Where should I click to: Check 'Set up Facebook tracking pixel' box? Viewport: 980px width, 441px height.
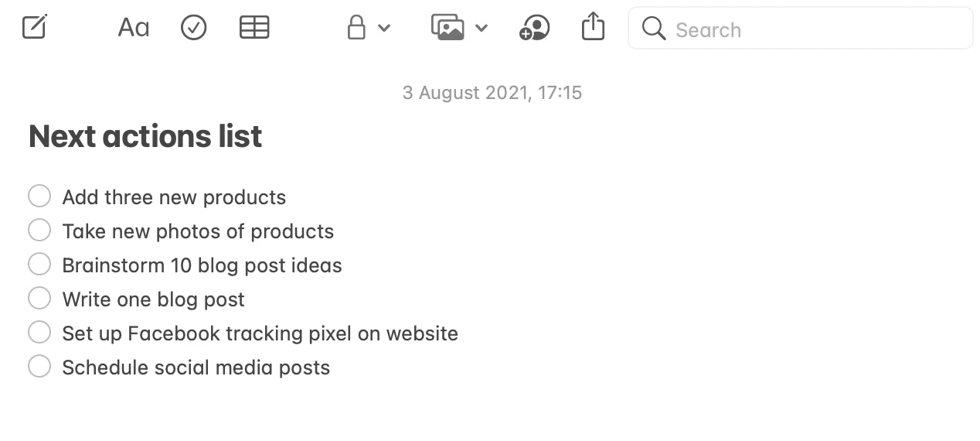tap(39, 333)
